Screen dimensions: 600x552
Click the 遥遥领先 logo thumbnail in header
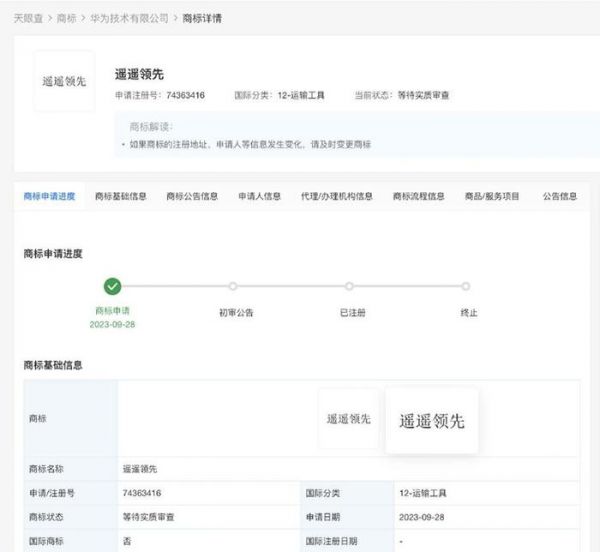click(64, 81)
